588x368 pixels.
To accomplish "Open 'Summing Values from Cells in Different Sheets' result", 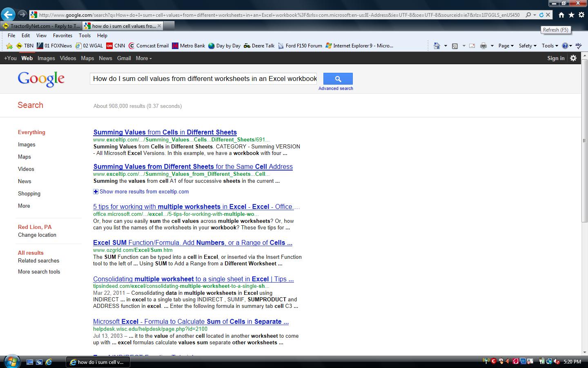I will [x=165, y=132].
